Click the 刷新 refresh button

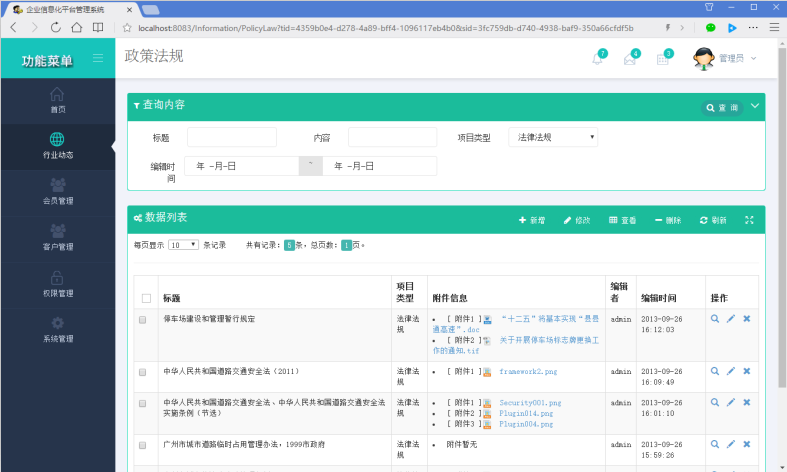[x=713, y=220]
